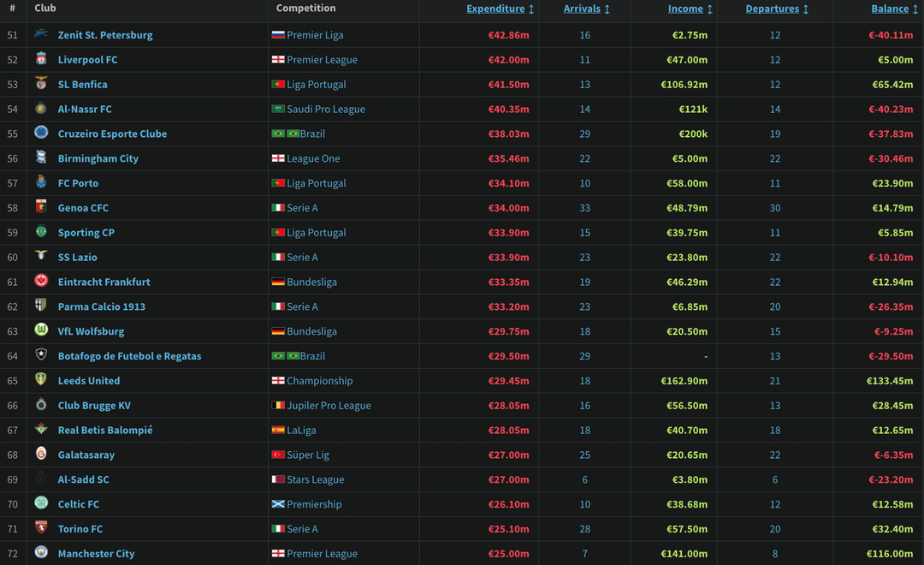The image size is (924, 565).
Task: Click the VfL Wolfsburg club crest
Action: click(x=41, y=330)
